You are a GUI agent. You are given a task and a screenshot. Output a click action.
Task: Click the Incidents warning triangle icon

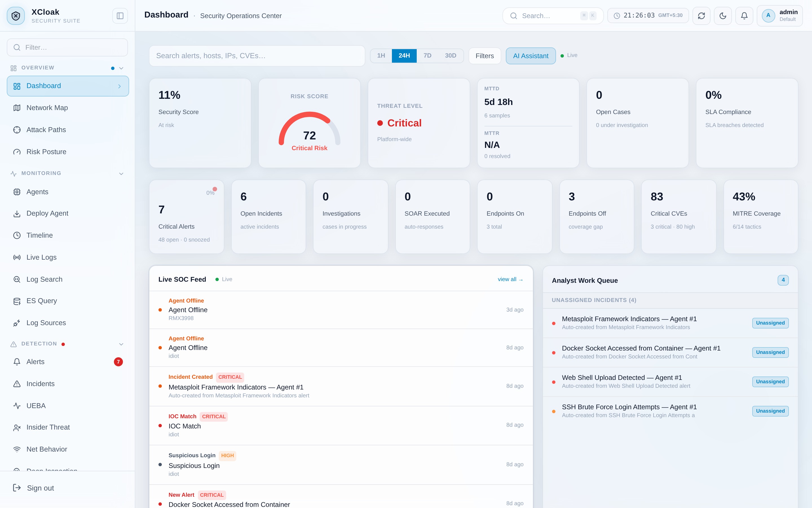17,384
